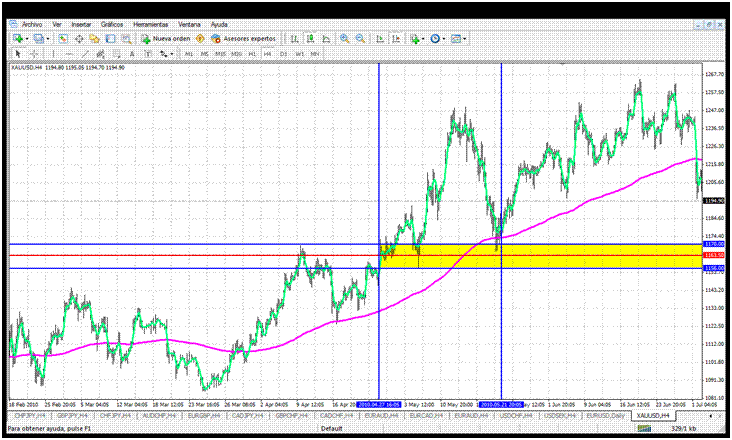732x440 pixels.
Task: Expand the Indicators dropdown arrow
Action: [x=423, y=39]
